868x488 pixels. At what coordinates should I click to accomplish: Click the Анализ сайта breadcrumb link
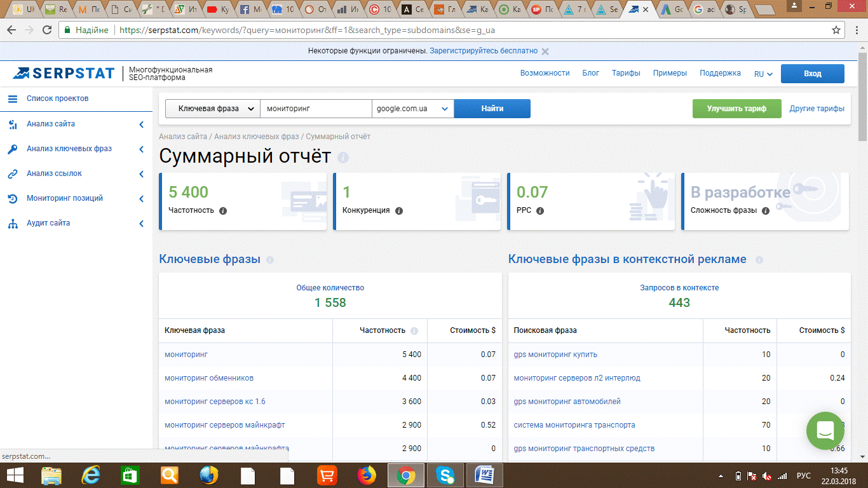click(183, 137)
